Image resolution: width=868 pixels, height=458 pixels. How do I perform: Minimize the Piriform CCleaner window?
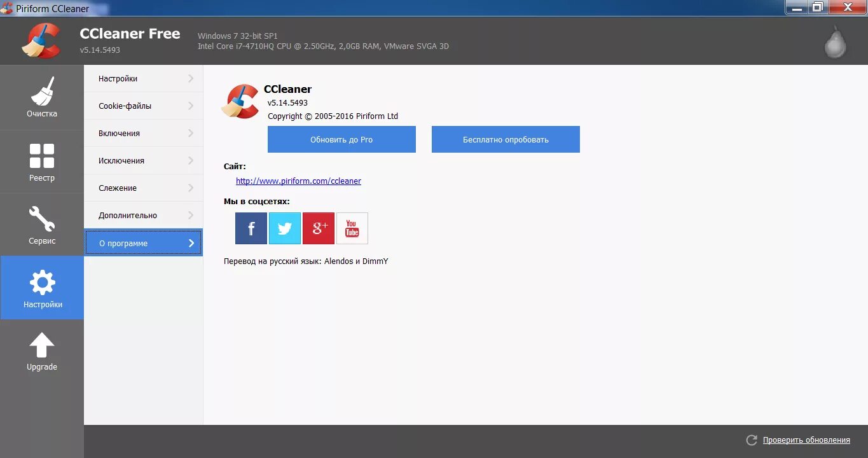click(796, 7)
